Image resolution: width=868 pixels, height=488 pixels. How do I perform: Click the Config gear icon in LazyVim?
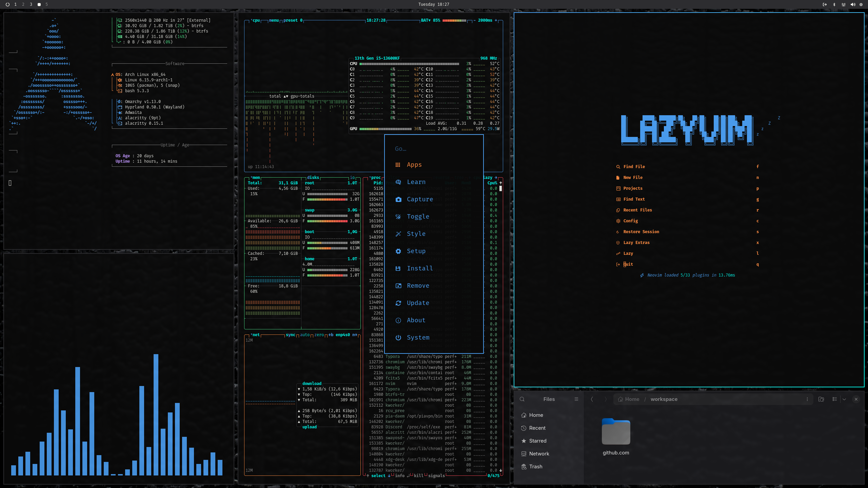[618, 221]
